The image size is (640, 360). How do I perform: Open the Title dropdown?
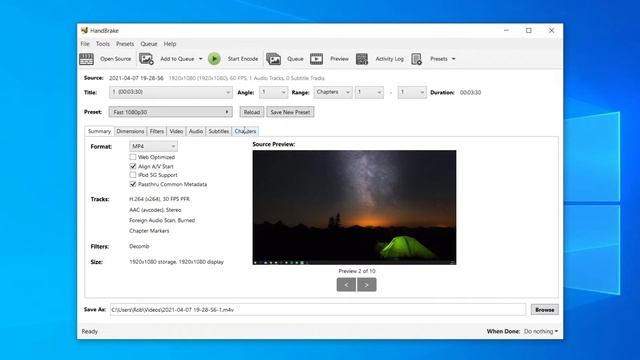(171, 92)
